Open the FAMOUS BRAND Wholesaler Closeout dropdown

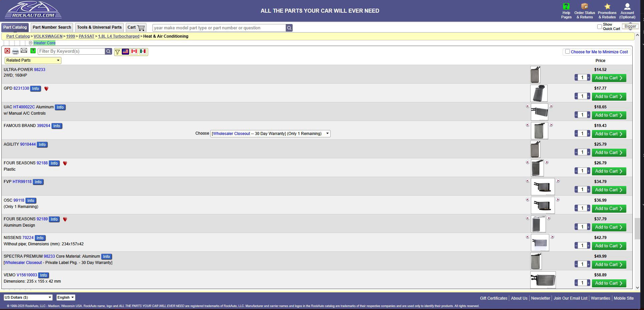[270, 134]
